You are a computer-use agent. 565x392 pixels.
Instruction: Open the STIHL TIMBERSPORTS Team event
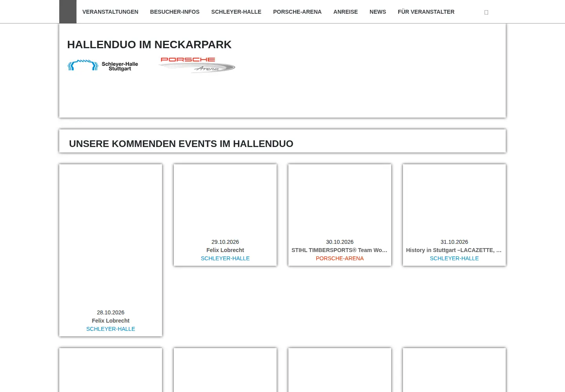[340, 250]
